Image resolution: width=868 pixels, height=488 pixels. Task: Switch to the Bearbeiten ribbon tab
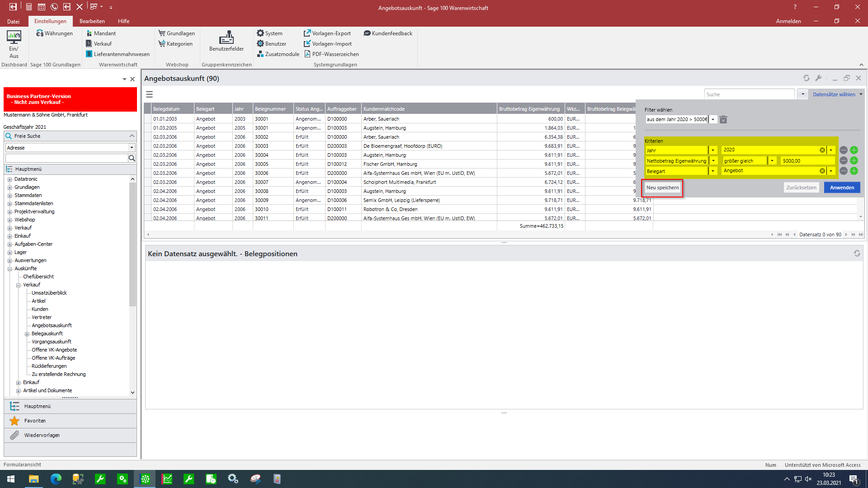pyautogui.click(x=92, y=21)
